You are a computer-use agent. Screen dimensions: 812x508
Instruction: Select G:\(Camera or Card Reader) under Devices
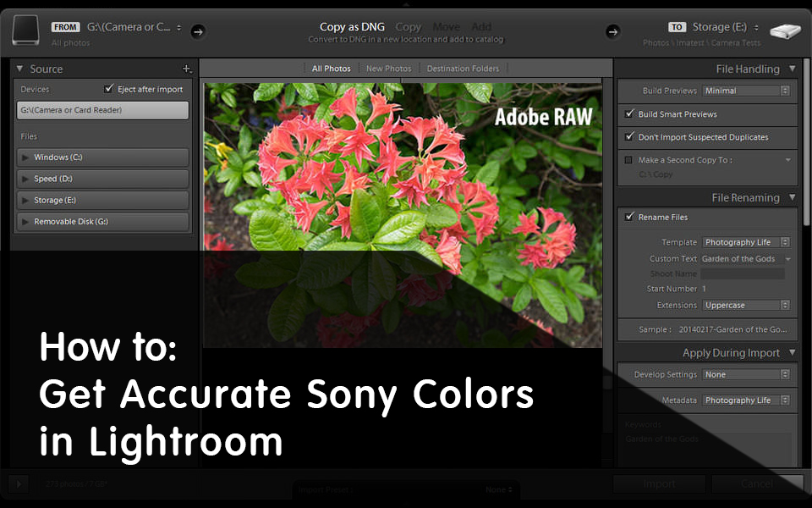101,110
